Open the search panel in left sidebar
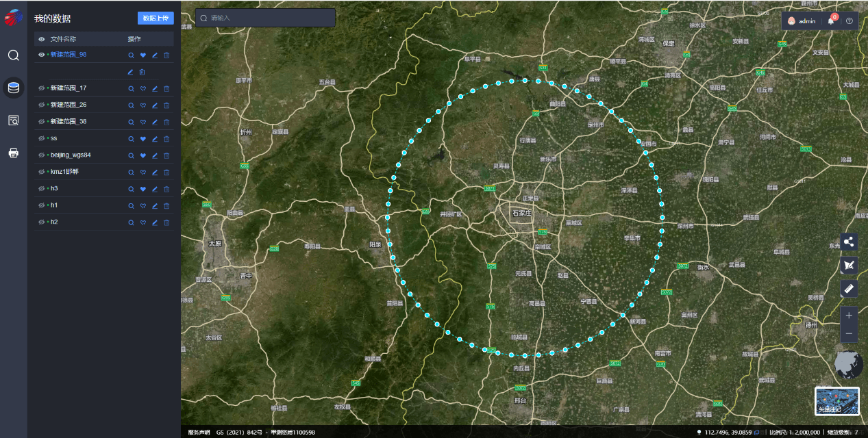 13,55
